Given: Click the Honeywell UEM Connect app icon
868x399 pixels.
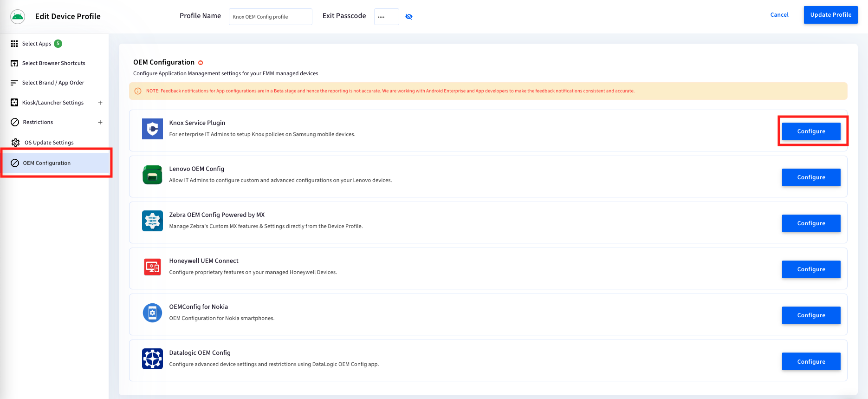Looking at the screenshot, I should click(152, 267).
